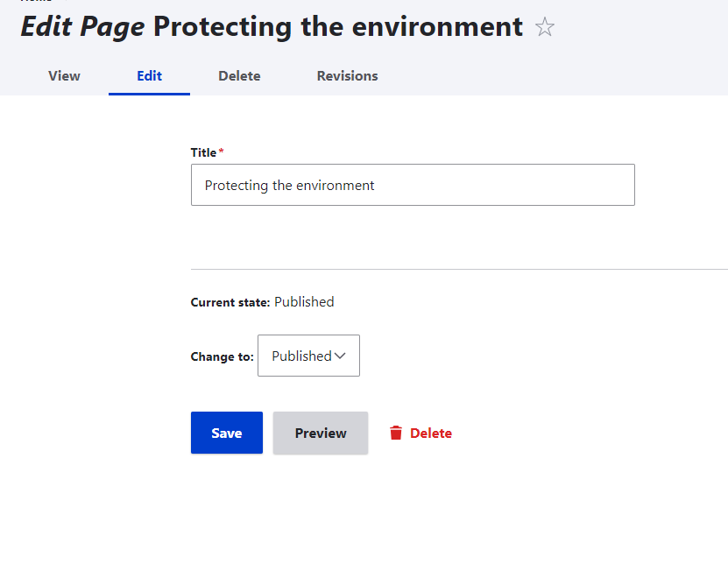Viewport: 728px width, 564px height.
Task: Click inside the Title text field
Action: point(413,185)
